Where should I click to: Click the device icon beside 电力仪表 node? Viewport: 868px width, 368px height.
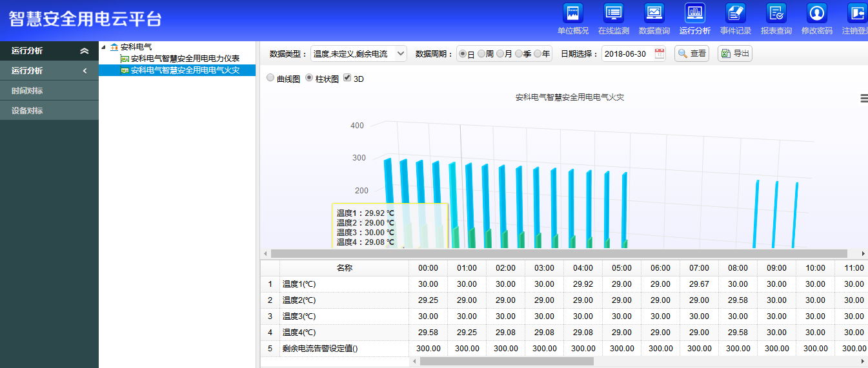(x=125, y=59)
